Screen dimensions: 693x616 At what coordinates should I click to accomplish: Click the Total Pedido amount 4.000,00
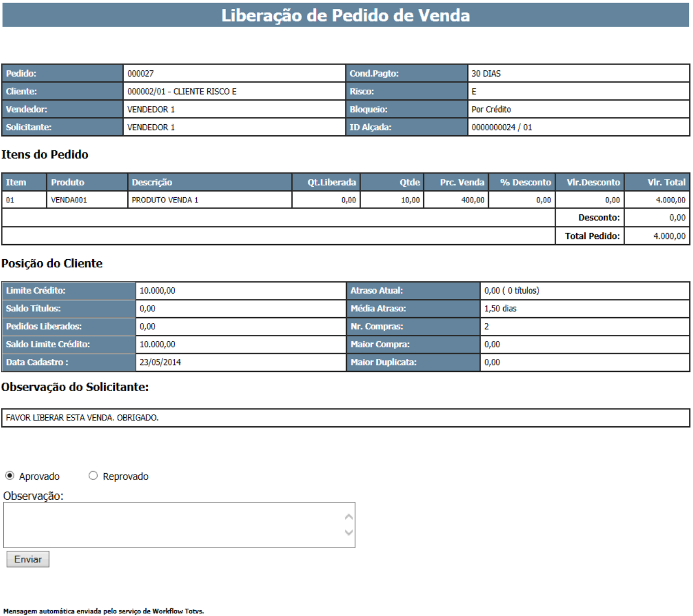669,236
